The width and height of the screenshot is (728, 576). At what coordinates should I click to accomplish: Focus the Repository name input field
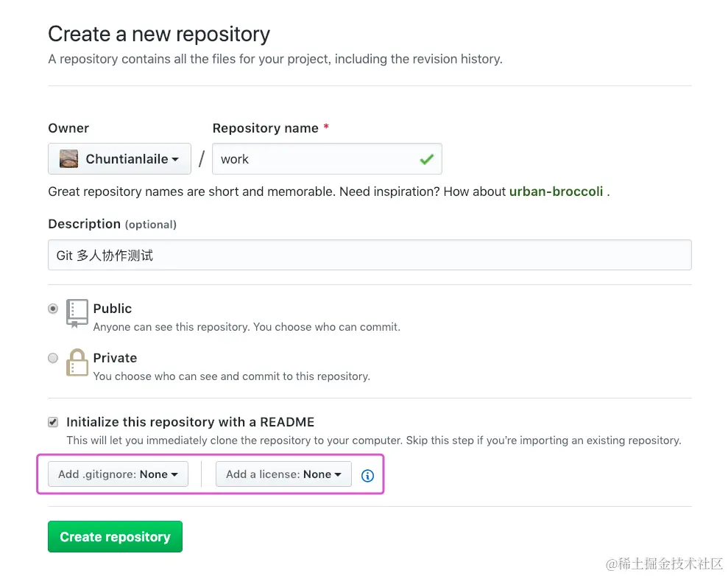pos(327,159)
